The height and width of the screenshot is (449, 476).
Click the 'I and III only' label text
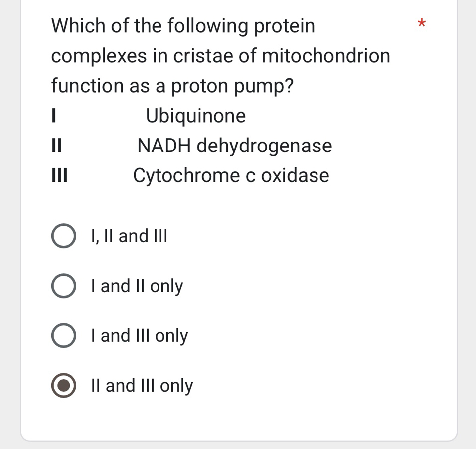pyautogui.click(x=139, y=335)
